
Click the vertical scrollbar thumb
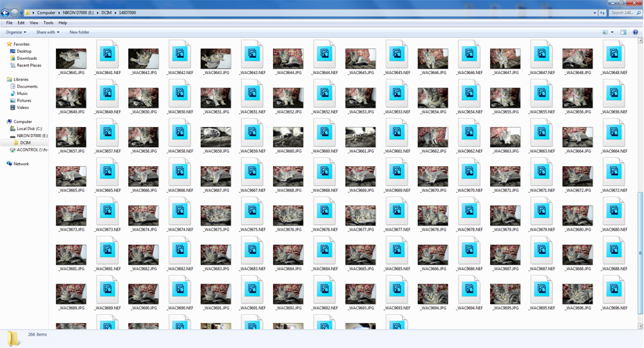point(640,253)
